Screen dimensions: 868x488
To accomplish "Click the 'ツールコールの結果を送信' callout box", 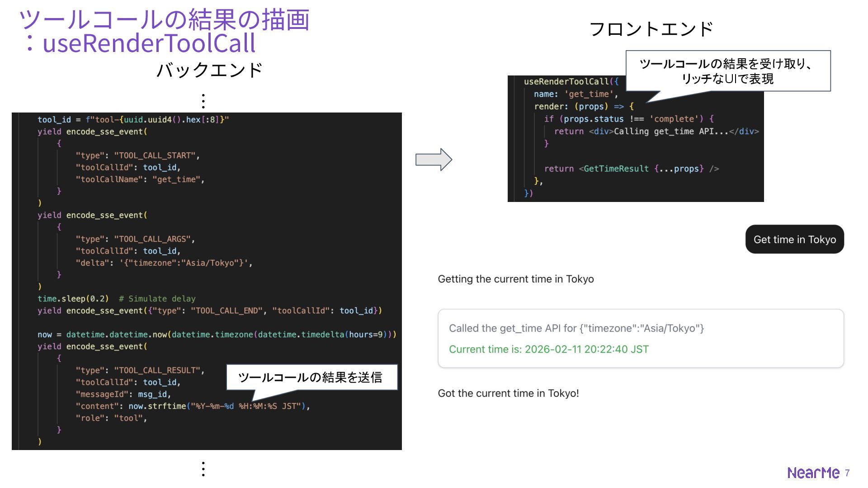I will point(311,377).
